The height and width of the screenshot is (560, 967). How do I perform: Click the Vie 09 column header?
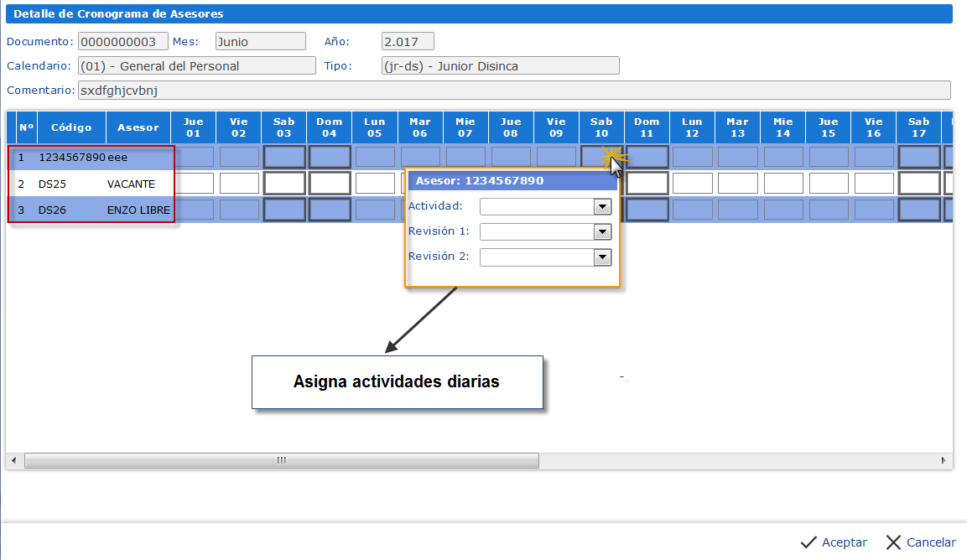click(x=556, y=127)
